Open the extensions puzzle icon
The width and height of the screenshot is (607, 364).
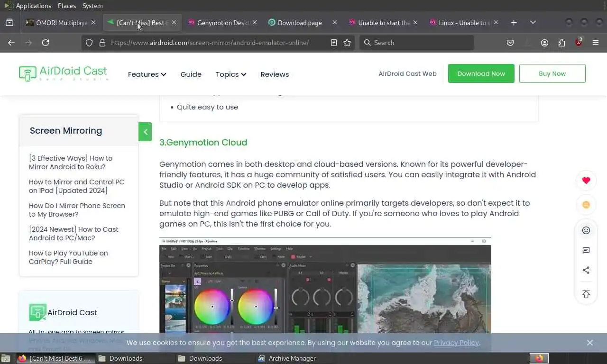561,43
